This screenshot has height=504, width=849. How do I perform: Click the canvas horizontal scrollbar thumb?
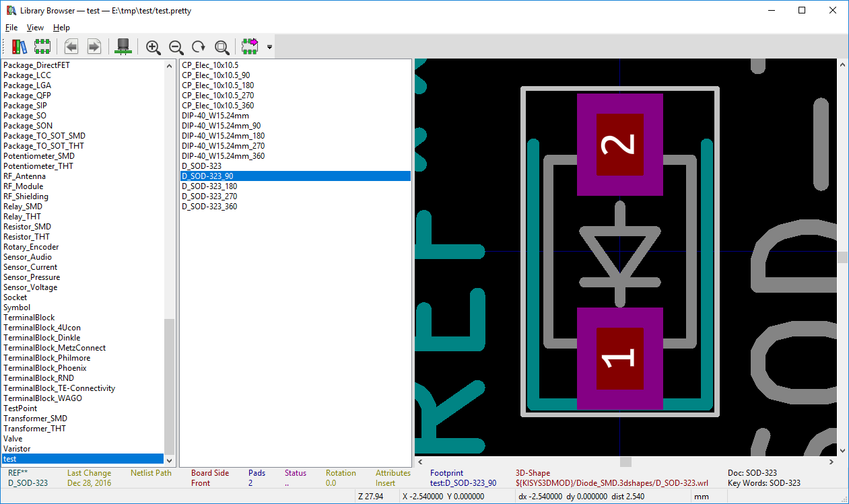tap(625, 462)
